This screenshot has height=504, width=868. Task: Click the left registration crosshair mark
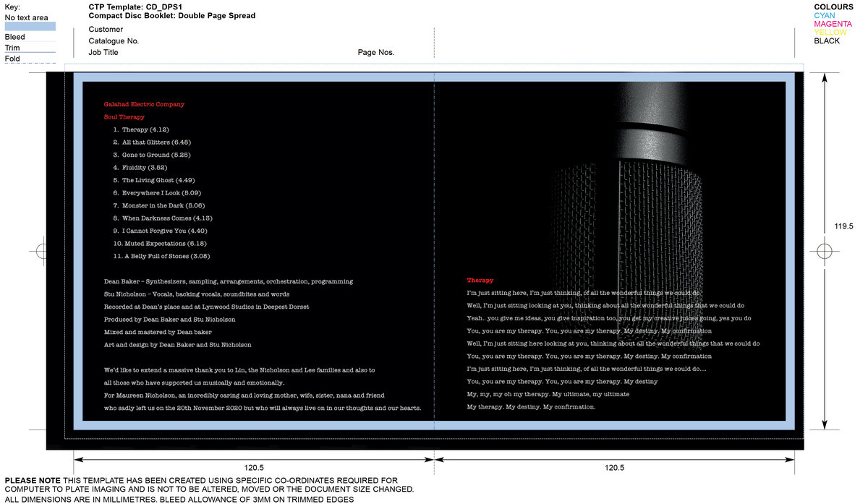click(x=41, y=252)
